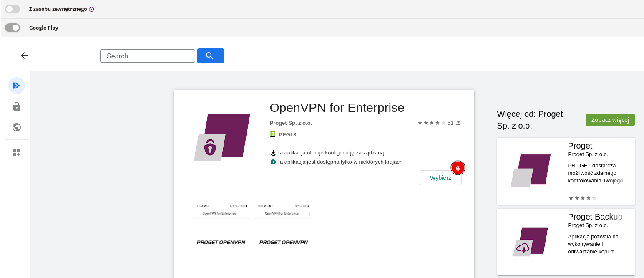Click the blue magnifier search button
The image size is (644, 278).
(211, 56)
